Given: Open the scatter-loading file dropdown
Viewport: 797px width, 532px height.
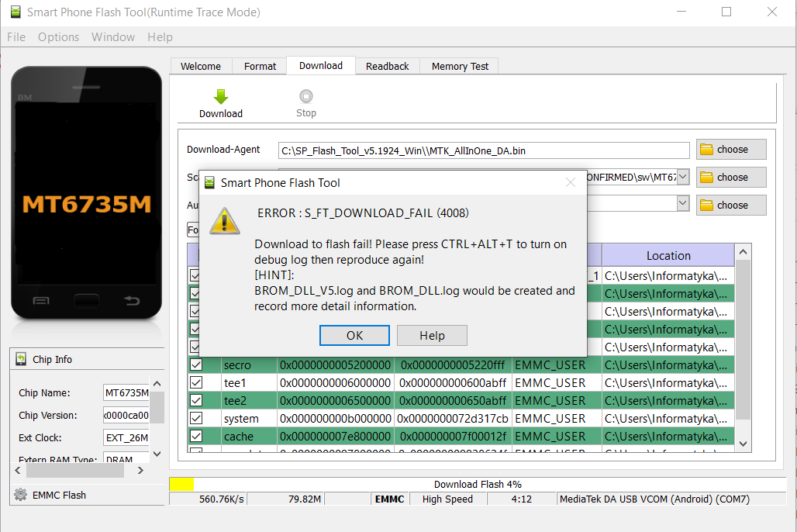Looking at the screenshot, I should [682, 177].
